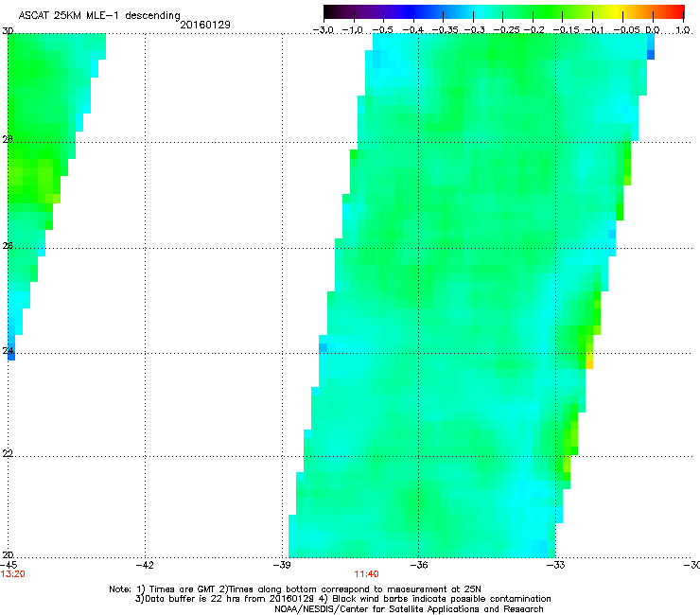
Task: Click the latitude axis label '22'
Action: (x=8, y=454)
